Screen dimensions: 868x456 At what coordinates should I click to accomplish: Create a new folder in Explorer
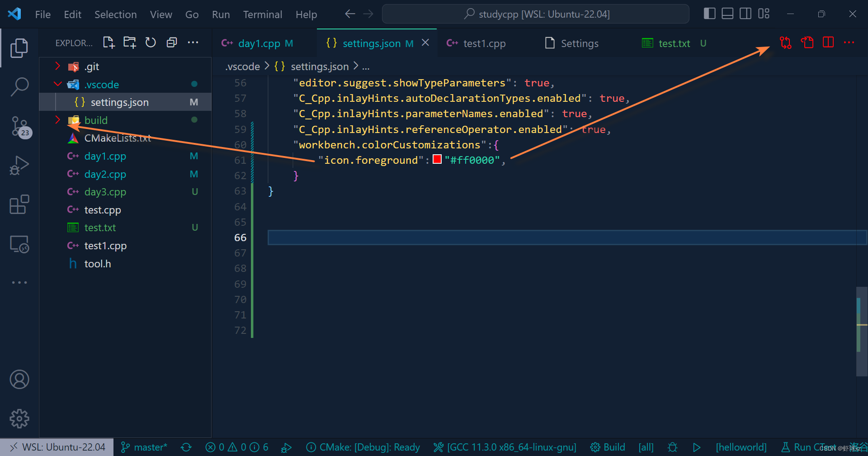click(130, 43)
